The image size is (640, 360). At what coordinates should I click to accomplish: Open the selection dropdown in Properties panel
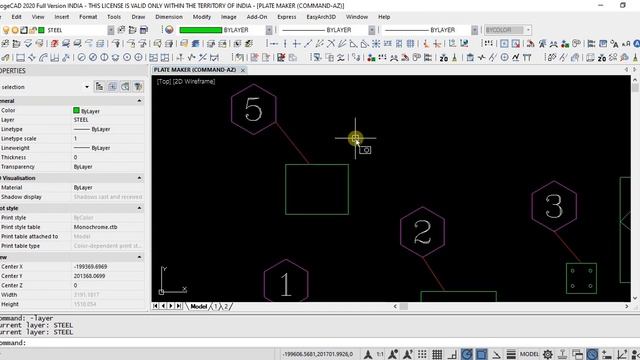pyautogui.click(x=87, y=87)
